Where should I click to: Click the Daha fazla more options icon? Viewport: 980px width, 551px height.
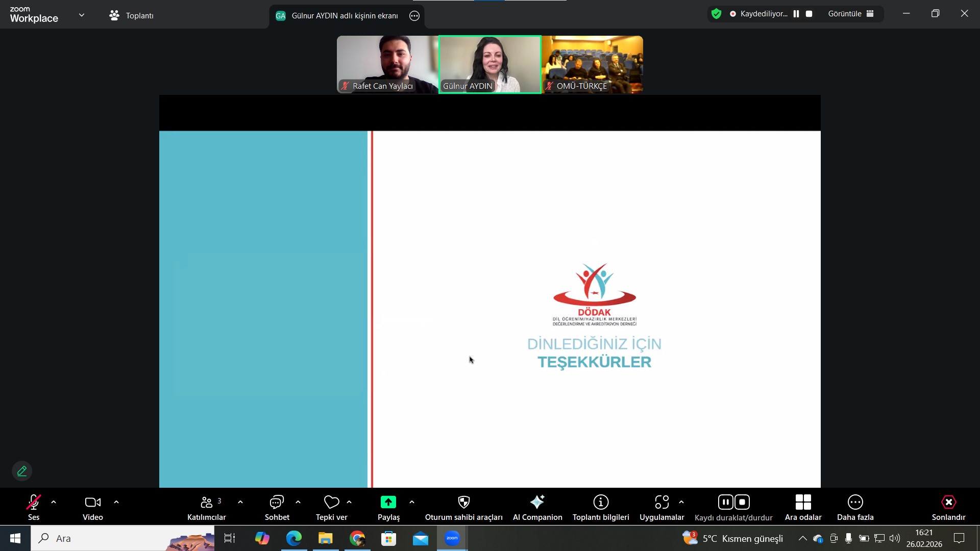coord(855,503)
